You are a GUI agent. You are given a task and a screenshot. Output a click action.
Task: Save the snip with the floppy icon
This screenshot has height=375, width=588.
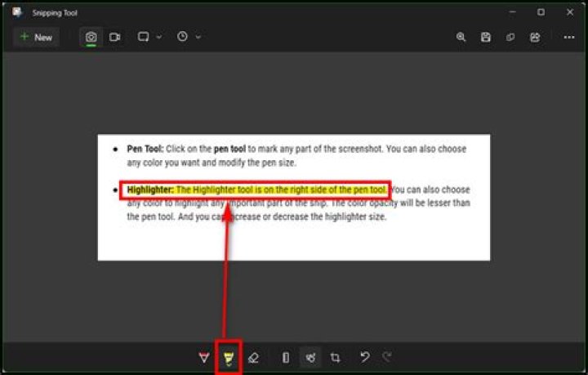486,38
